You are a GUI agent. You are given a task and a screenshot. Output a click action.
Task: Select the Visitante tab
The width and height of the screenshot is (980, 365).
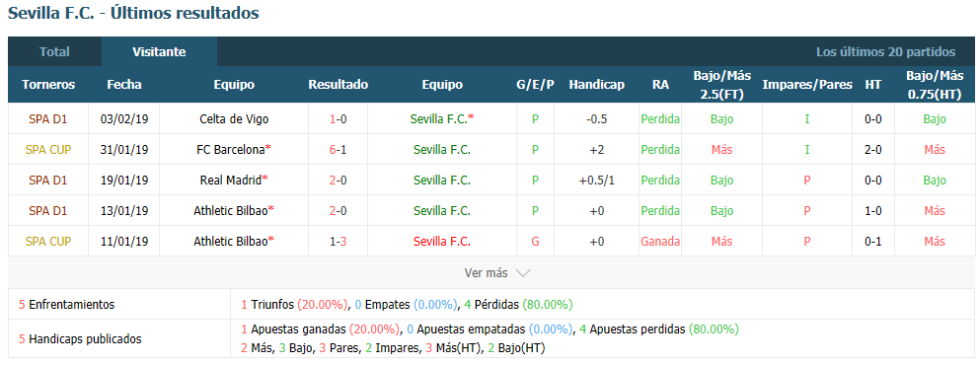coord(159,52)
